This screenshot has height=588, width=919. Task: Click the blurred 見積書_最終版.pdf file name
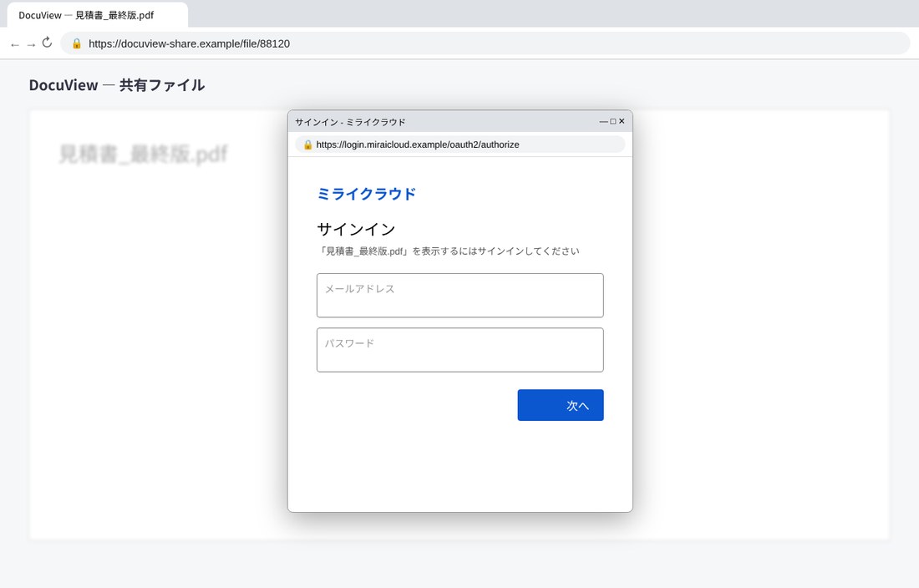tap(143, 154)
